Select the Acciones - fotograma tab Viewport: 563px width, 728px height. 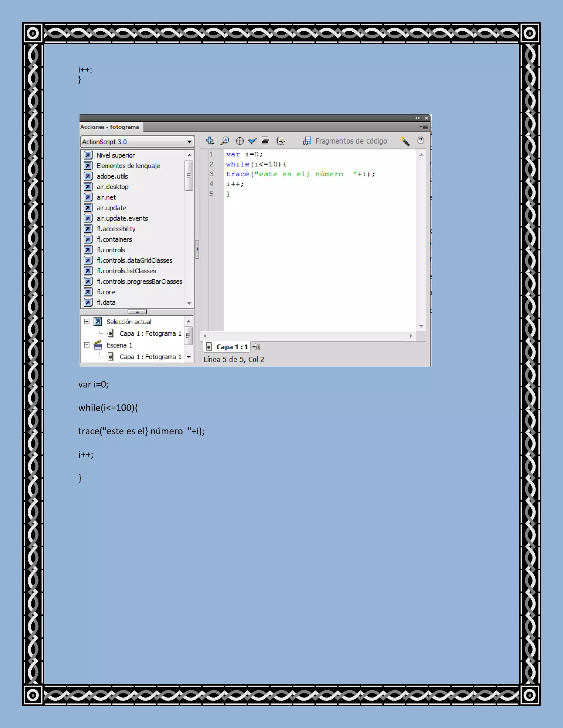point(110,127)
